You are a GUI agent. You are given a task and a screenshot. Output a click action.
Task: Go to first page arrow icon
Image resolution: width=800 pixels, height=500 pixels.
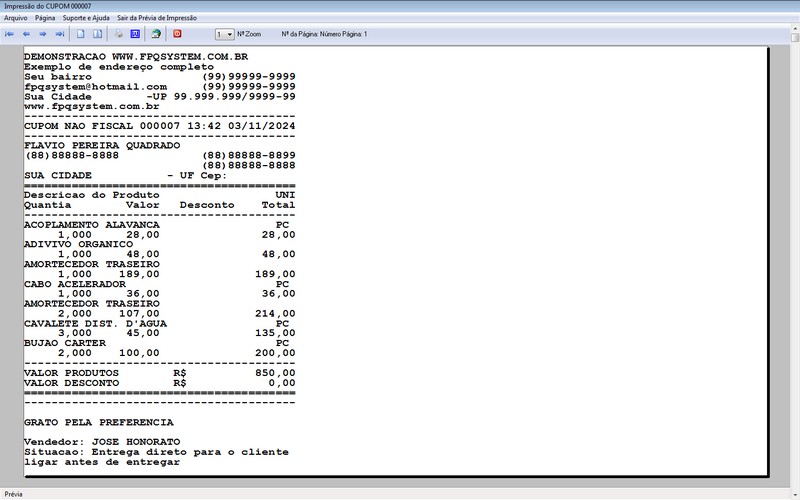click(10, 34)
